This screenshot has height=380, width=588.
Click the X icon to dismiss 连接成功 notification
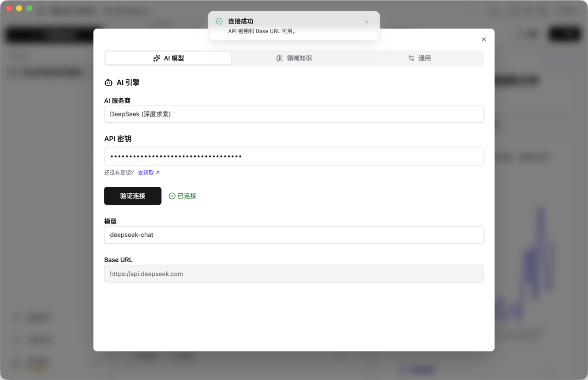[367, 22]
